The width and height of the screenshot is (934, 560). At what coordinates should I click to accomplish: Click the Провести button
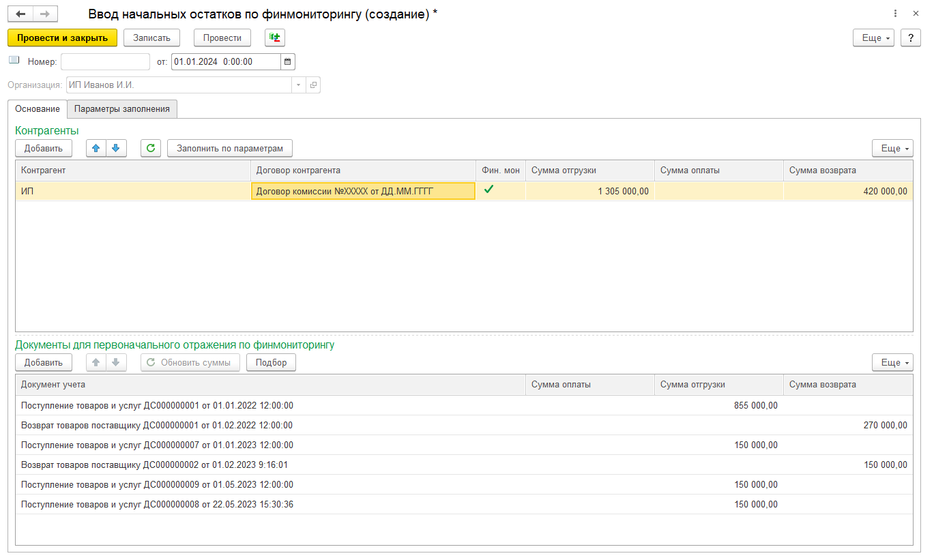point(222,38)
